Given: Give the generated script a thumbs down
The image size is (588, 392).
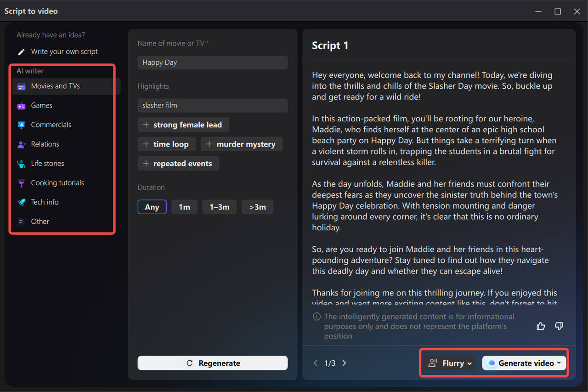Looking at the screenshot, I should (559, 326).
